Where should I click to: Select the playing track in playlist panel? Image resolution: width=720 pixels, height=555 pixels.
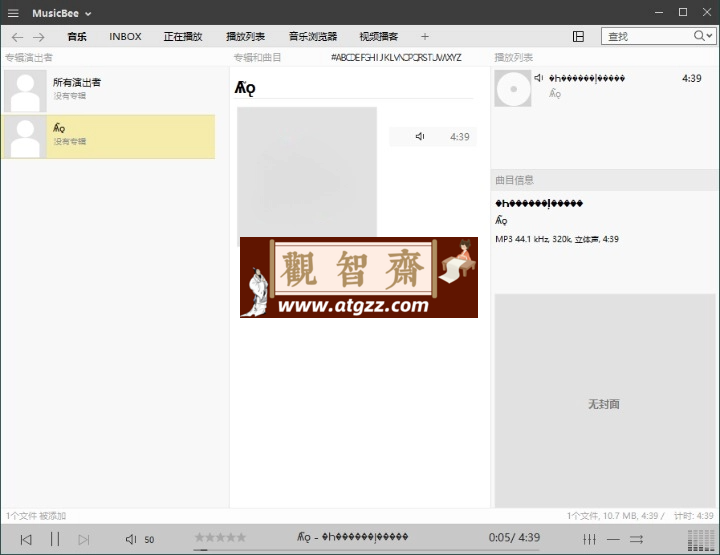pos(605,86)
